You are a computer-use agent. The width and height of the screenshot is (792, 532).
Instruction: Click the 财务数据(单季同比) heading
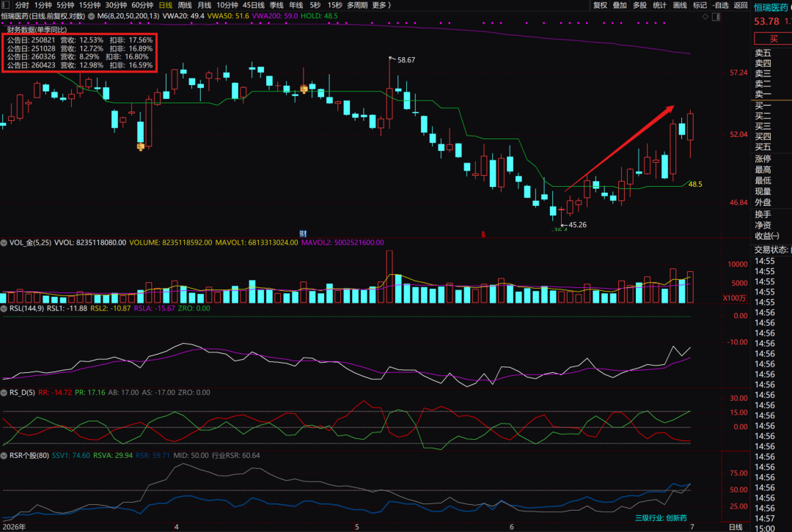(37, 30)
